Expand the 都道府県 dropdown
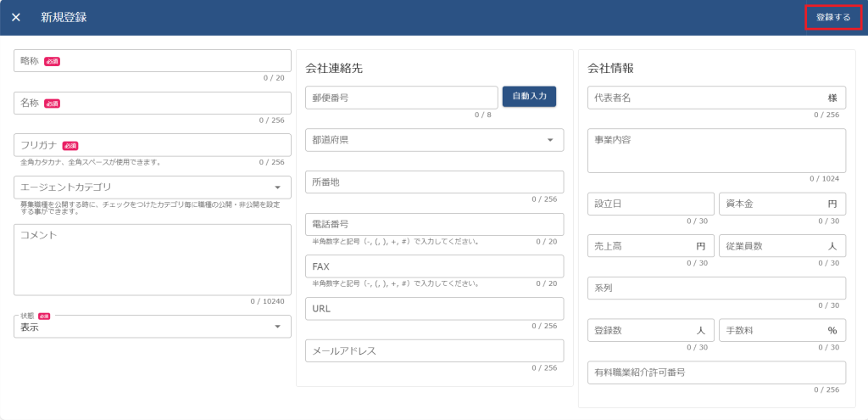The width and height of the screenshot is (868, 420). click(434, 140)
